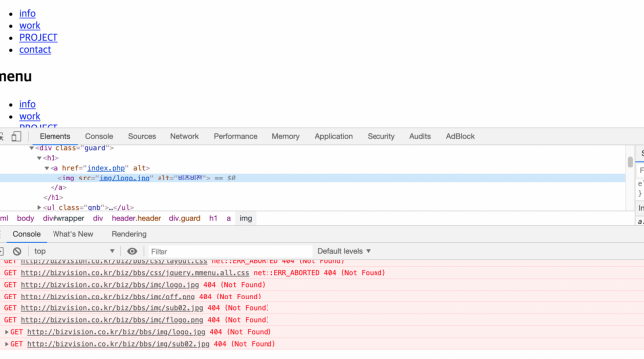The height and width of the screenshot is (359, 644).
Task: Open the Rendering drawer tab
Action: [129, 234]
